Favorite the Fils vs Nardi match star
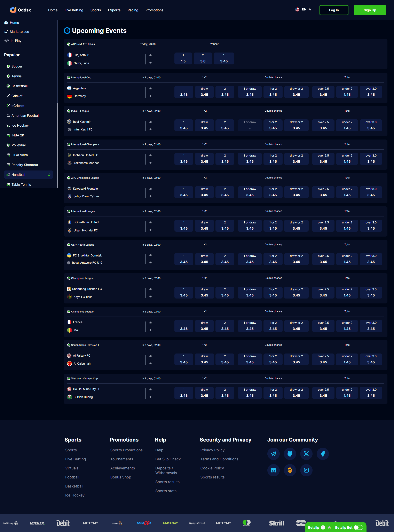 [150, 63]
